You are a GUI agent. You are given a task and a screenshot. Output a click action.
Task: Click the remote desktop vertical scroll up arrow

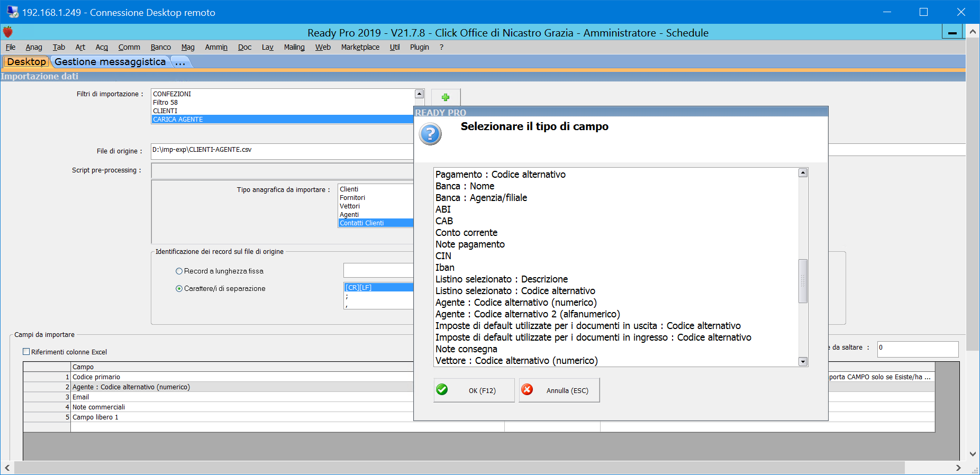(973, 32)
